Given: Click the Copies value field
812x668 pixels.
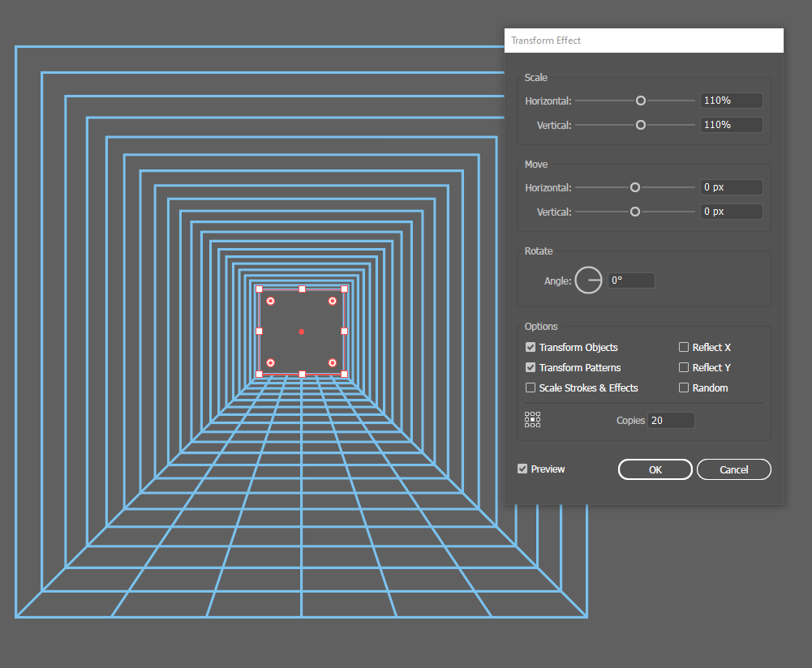Looking at the screenshot, I should coord(671,420).
